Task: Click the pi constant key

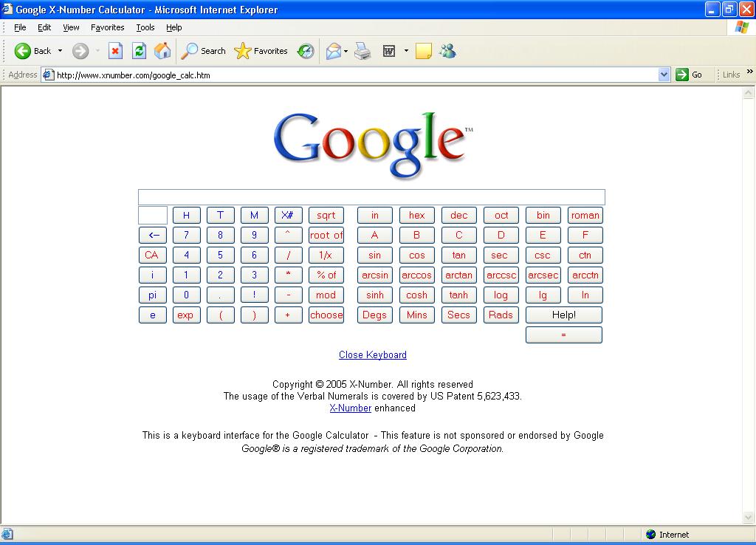Action: 152,295
